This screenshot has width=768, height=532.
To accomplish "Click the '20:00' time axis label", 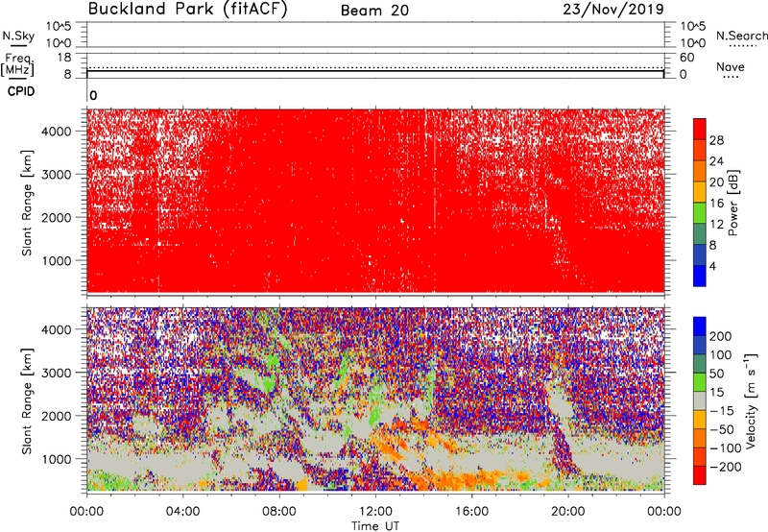I will pyautogui.click(x=567, y=512).
